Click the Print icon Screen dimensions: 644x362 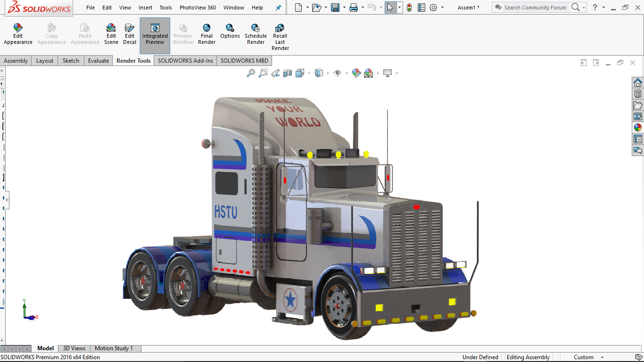pyautogui.click(x=354, y=8)
